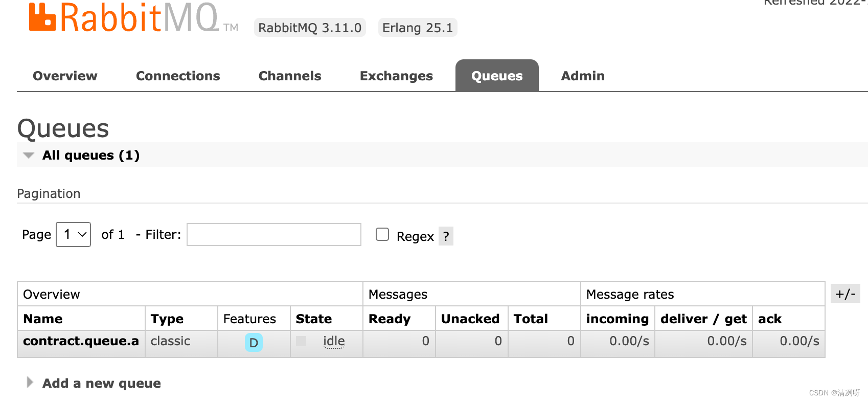The width and height of the screenshot is (868, 401).
Task: Click the idle state link
Action: click(334, 341)
